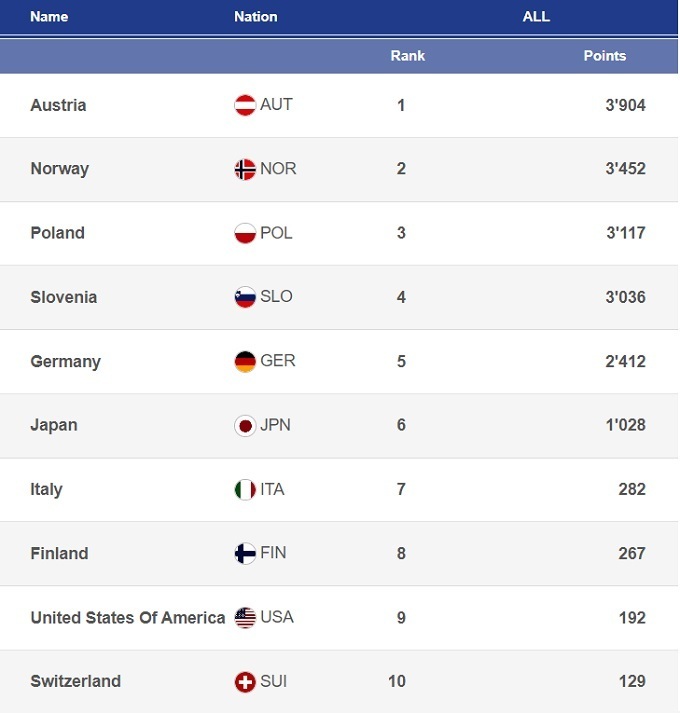
Task: Click the USA flag icon
Action: point(245,617)
